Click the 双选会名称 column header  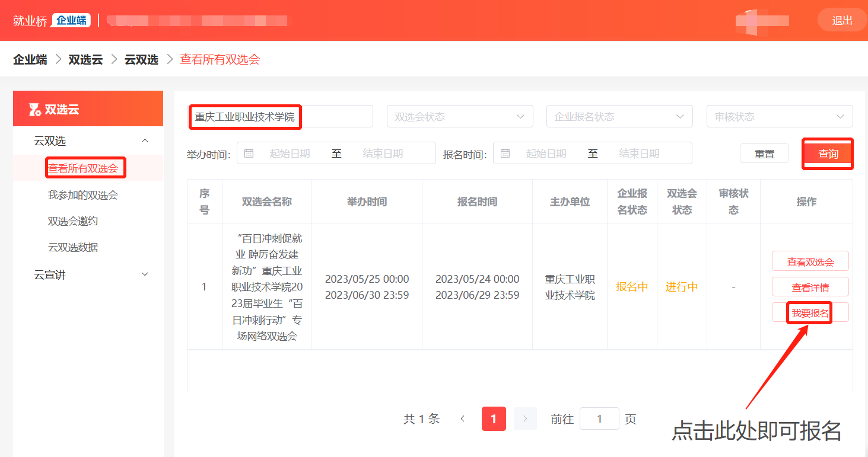[267, 202]
